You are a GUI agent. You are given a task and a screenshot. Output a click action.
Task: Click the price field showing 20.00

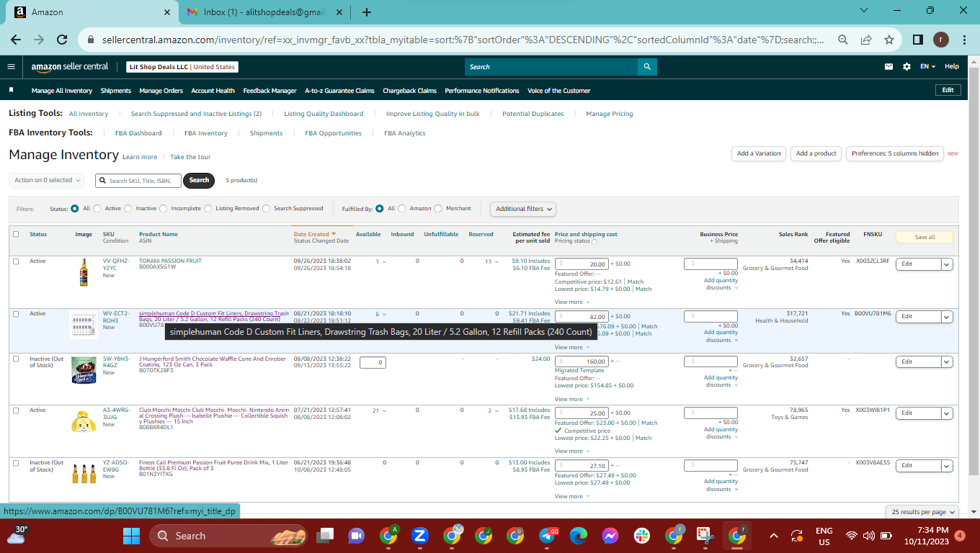tap(582, 264)
